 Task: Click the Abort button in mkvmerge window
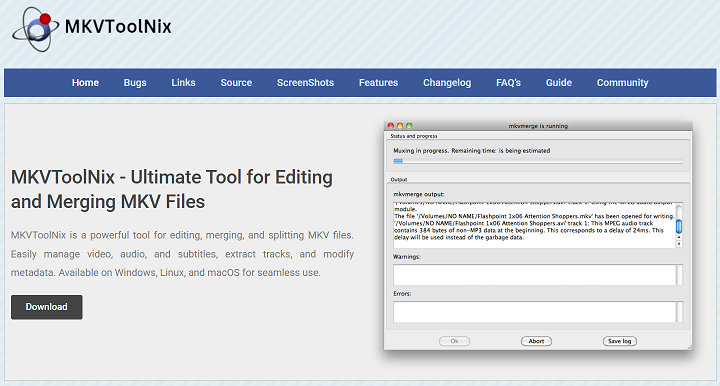click(x=536, y=341)
